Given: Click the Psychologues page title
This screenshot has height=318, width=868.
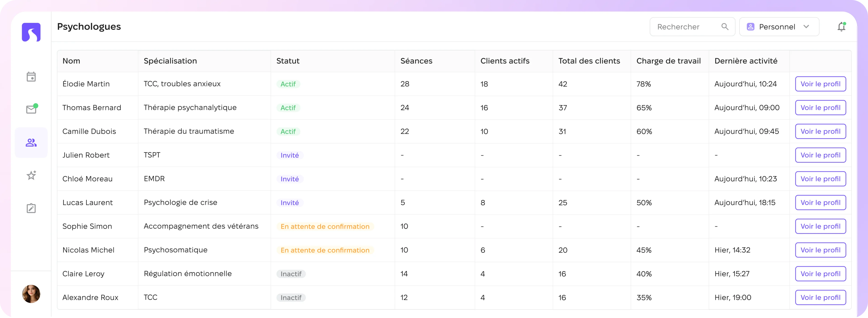Looking at the screenshot, I should (89, 27).
